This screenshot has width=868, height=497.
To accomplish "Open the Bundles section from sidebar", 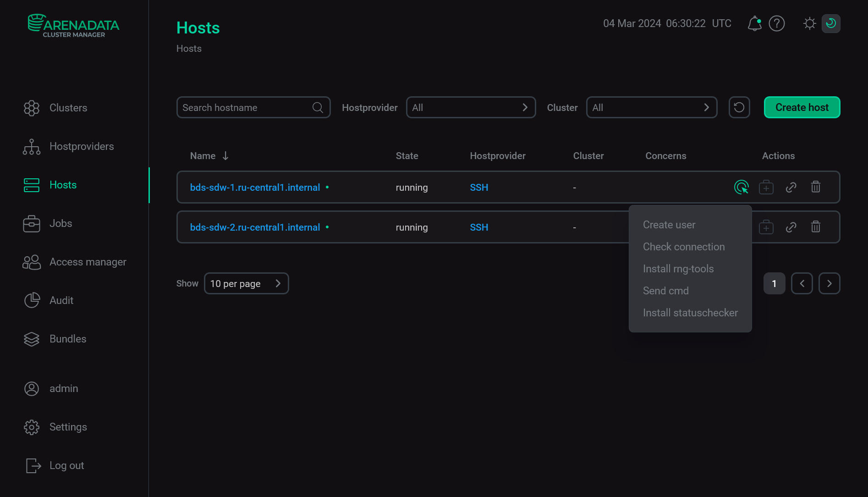I will coord(31,339).
